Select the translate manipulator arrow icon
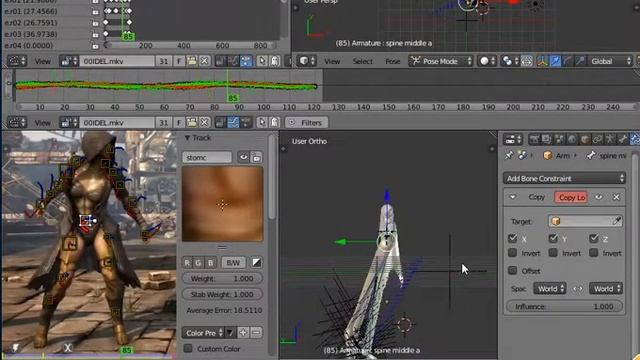The image size is (640, 360). (x=555, y=61)
